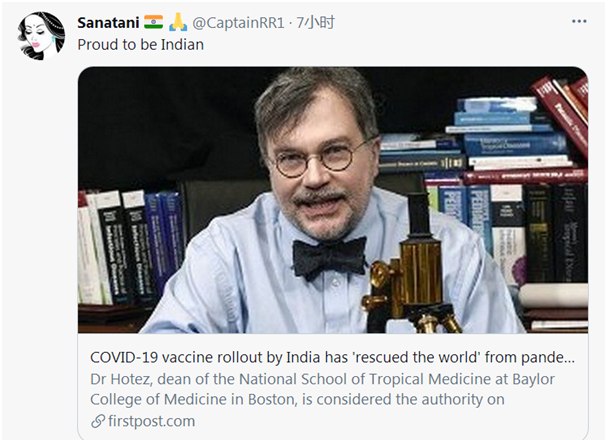Open the more options ellipsis menu
The height and width of the screenshot is (442, 607).
coord(579,21)
